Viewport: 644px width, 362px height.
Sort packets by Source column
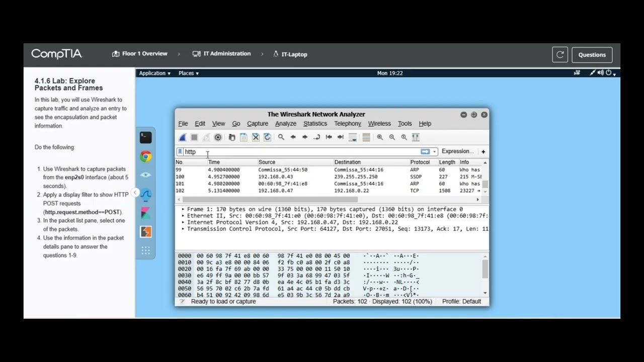(x=295, y=162)
